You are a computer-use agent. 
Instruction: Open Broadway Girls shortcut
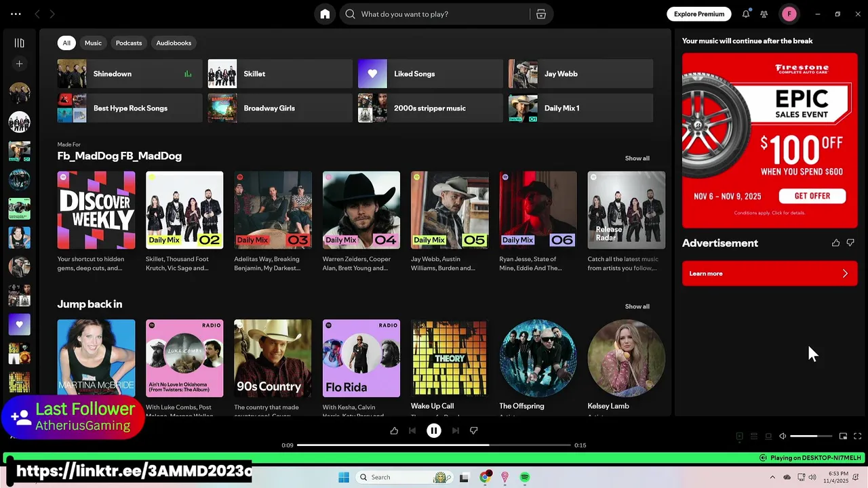pos(280,108)
